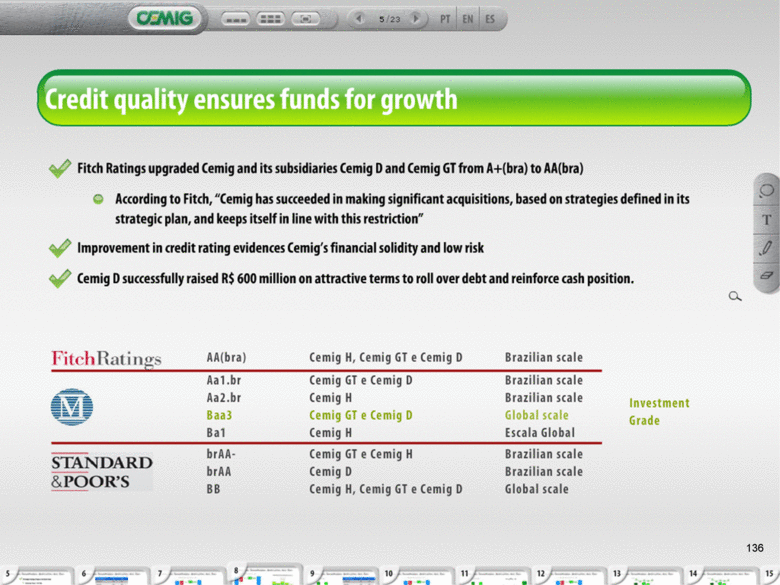The width and height of the screenshot is (780, 585).
Task: Click the magnifier zoom icon
Action: pos(735,296)
